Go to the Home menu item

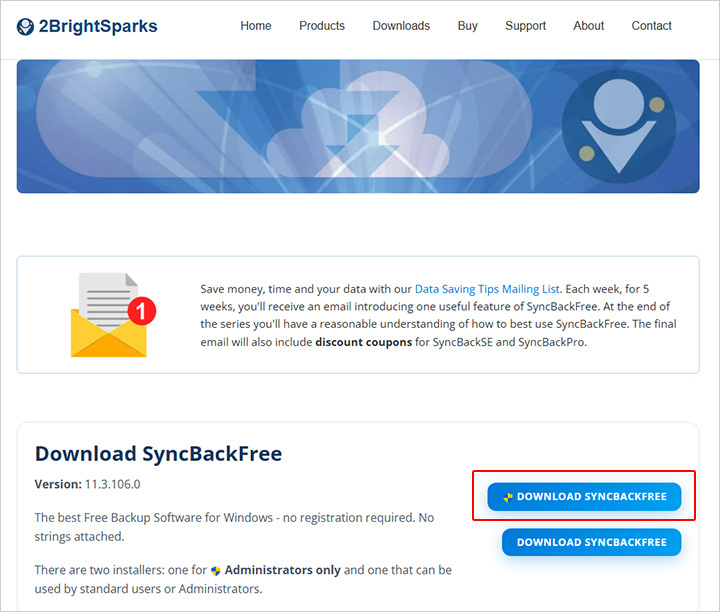(x=256, y=26)
